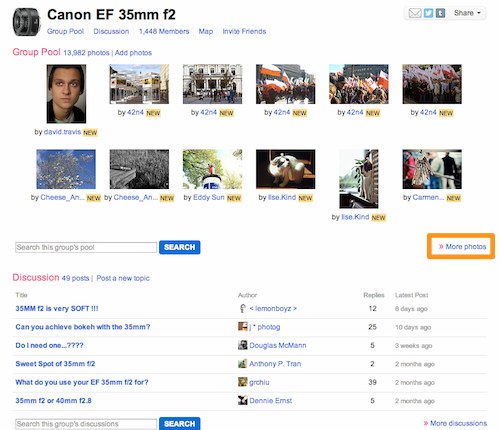This screenshot has height=430, width=500.
Task: Open Anthony P. Tran avatar icon
Action: 243,363
